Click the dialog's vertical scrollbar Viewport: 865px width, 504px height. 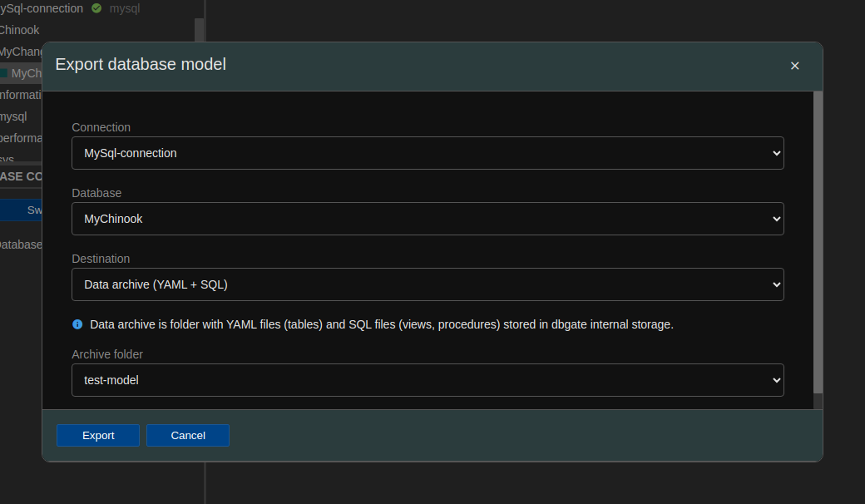point(818,241)
